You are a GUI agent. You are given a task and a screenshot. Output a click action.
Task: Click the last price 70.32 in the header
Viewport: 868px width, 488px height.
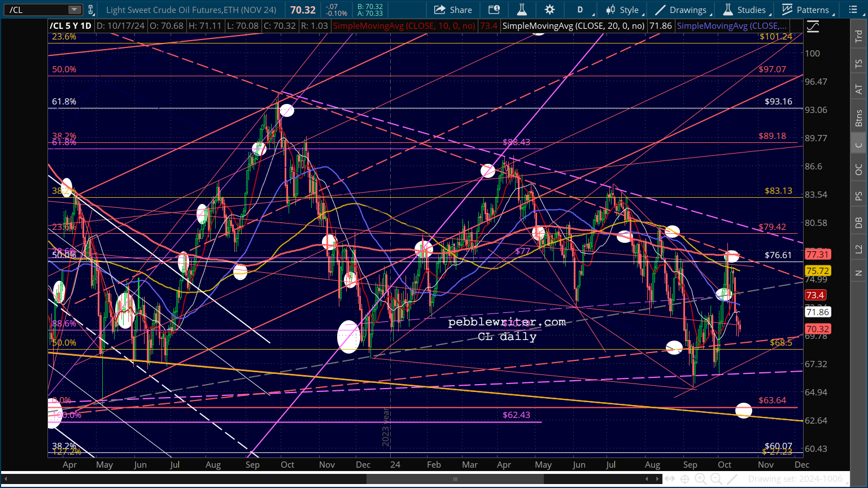pos(303,10)
